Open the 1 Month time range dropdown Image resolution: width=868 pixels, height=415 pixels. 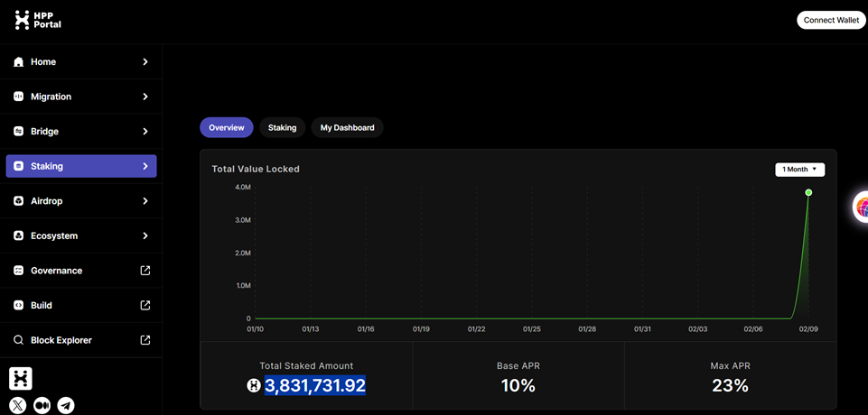[799, 169]
